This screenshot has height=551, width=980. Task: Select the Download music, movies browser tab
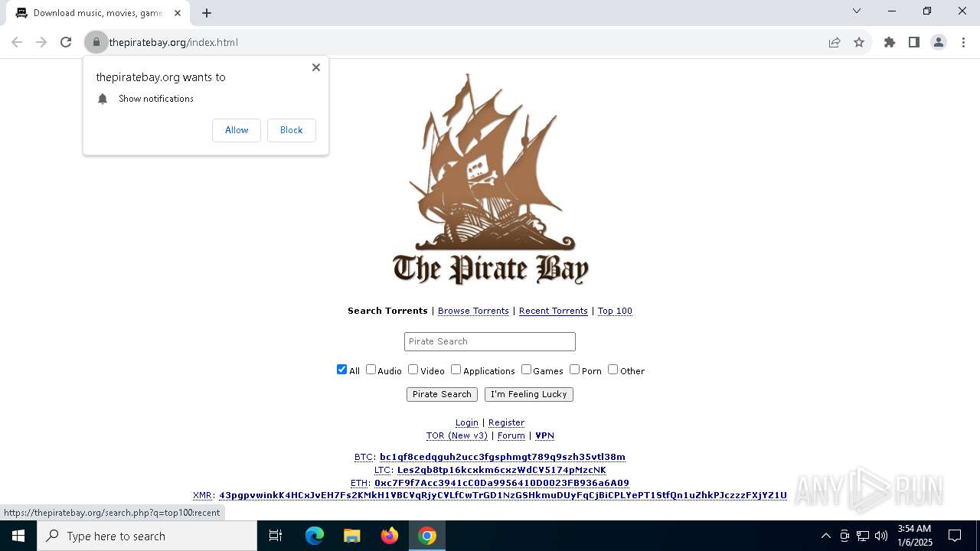[97, 13]
